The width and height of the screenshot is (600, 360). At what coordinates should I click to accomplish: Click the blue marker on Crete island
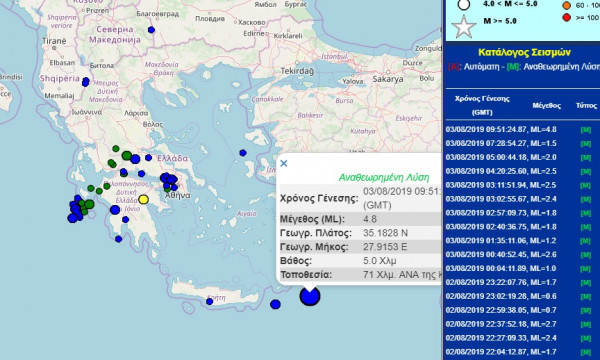[209, 301]
